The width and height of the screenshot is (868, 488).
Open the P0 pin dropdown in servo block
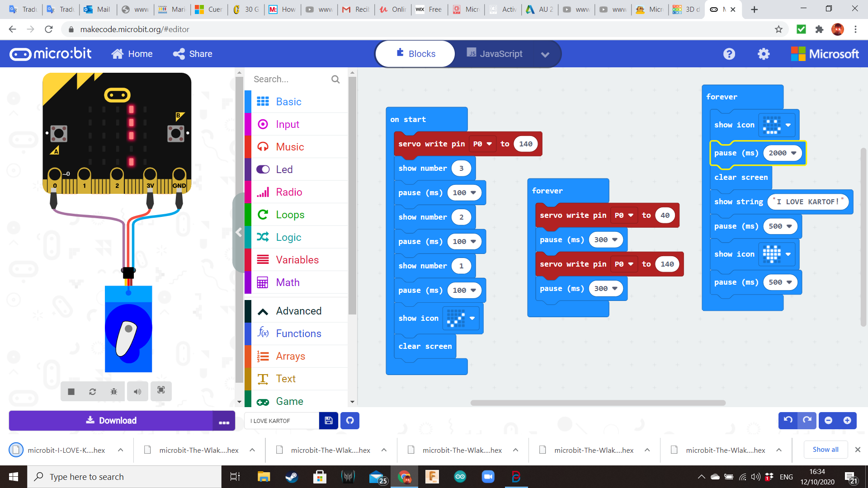(483, 144)
